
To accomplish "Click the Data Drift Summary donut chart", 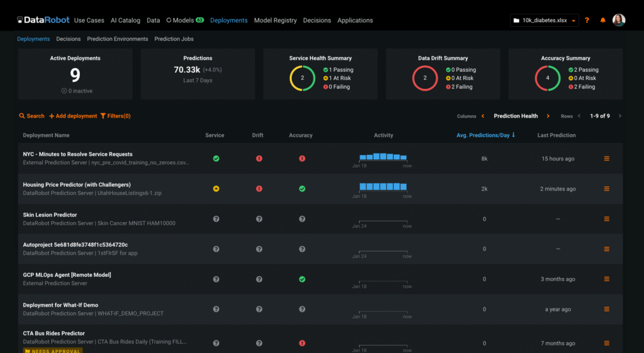I will point(425,78).
